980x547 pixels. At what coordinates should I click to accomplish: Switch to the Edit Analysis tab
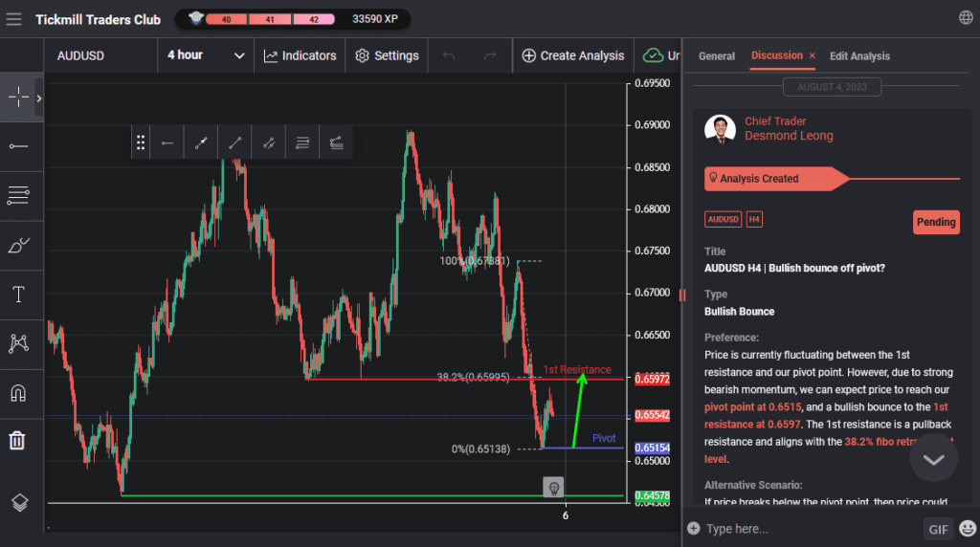[859, 56]
